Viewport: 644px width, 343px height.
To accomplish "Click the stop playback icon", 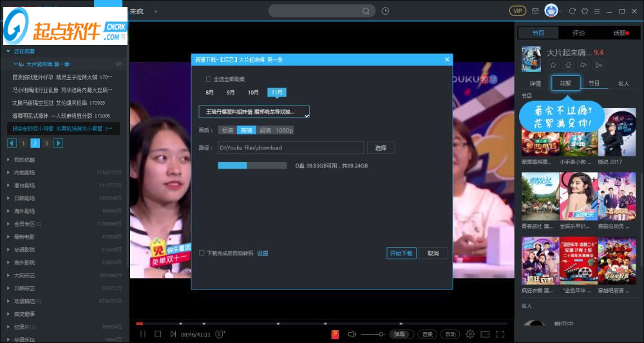I will tap(158, 334).
